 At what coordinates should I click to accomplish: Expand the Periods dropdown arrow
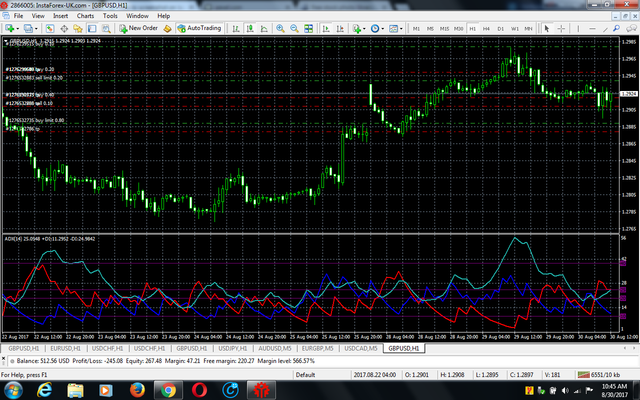[382, 29]
